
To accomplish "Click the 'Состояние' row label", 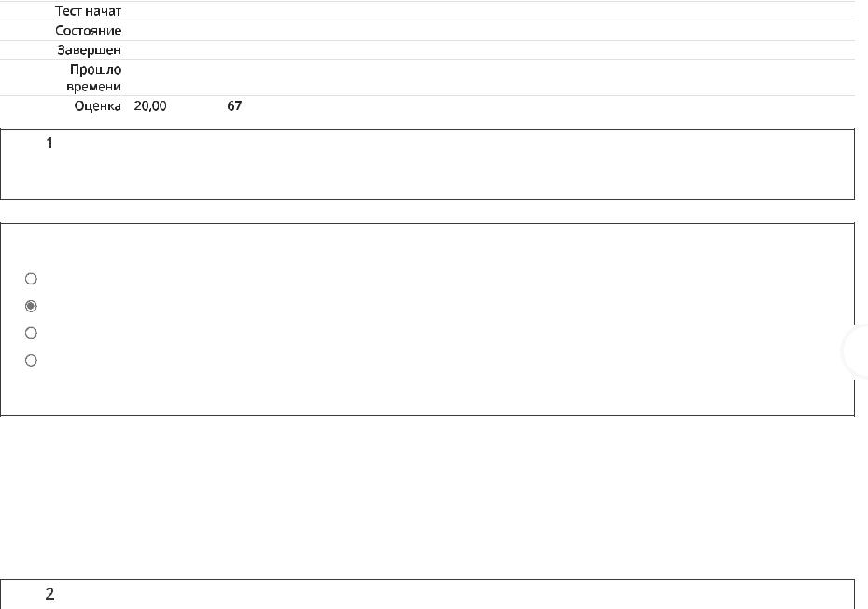I will (x=88, y=31).
